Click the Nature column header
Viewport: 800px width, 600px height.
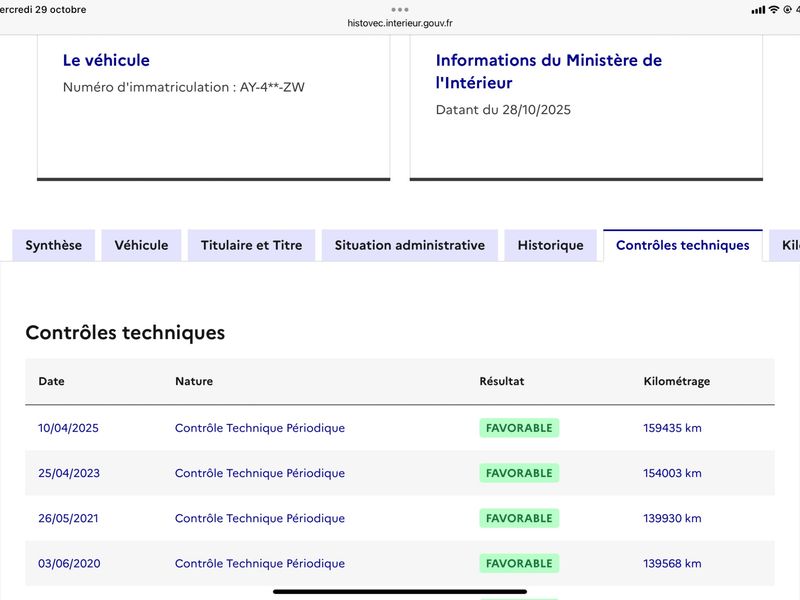point(194,381)
